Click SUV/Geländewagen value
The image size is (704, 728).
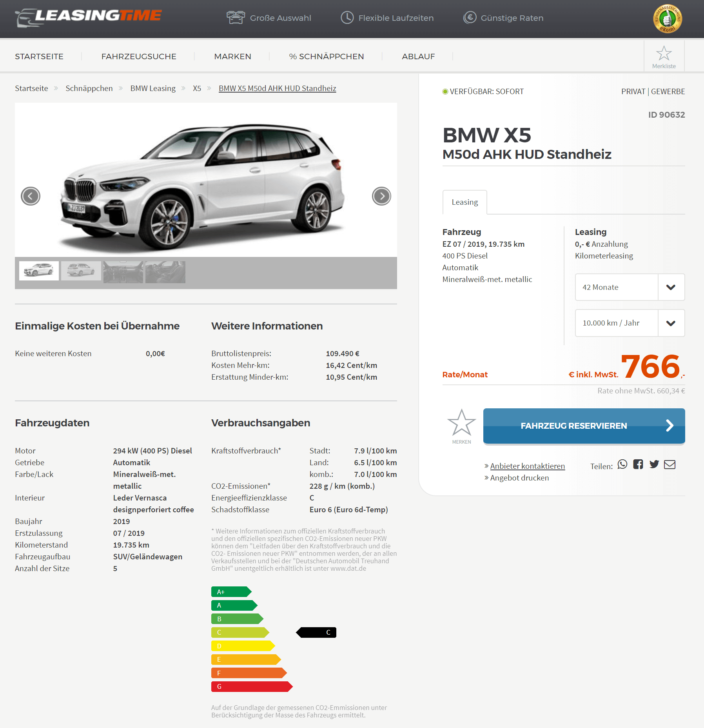147,557
